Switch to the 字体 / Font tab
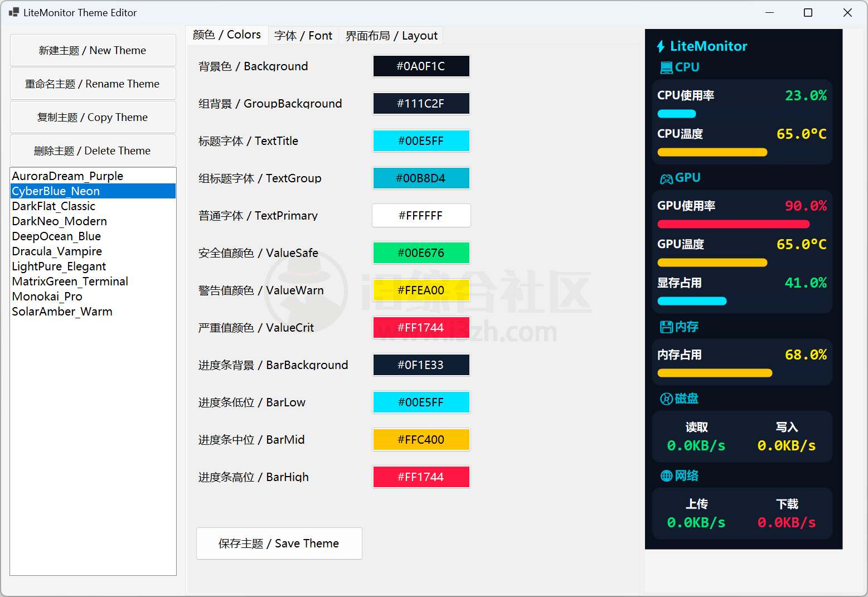The width and height of the screenshot is (868, 597). point(303,35)
